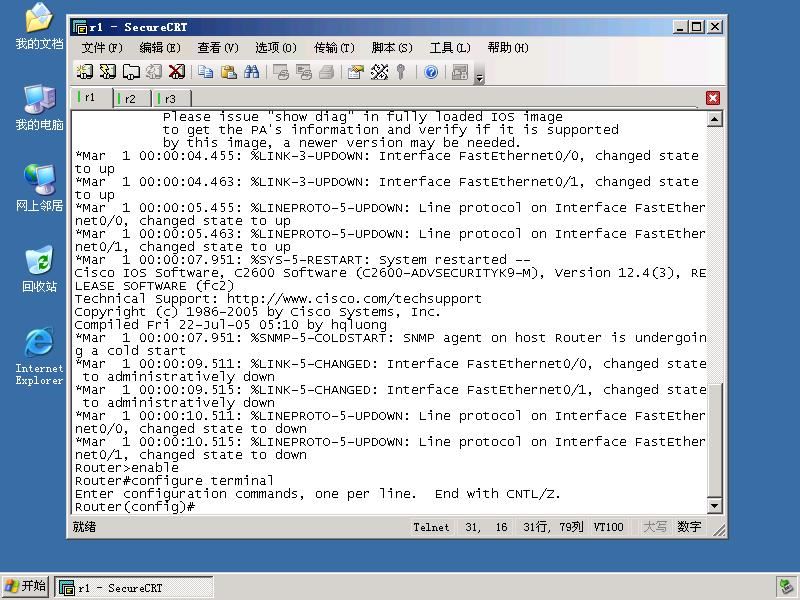The image size is (800, 600).
Task: Open the 脚本(S) menu
Action: click(392, 48)
